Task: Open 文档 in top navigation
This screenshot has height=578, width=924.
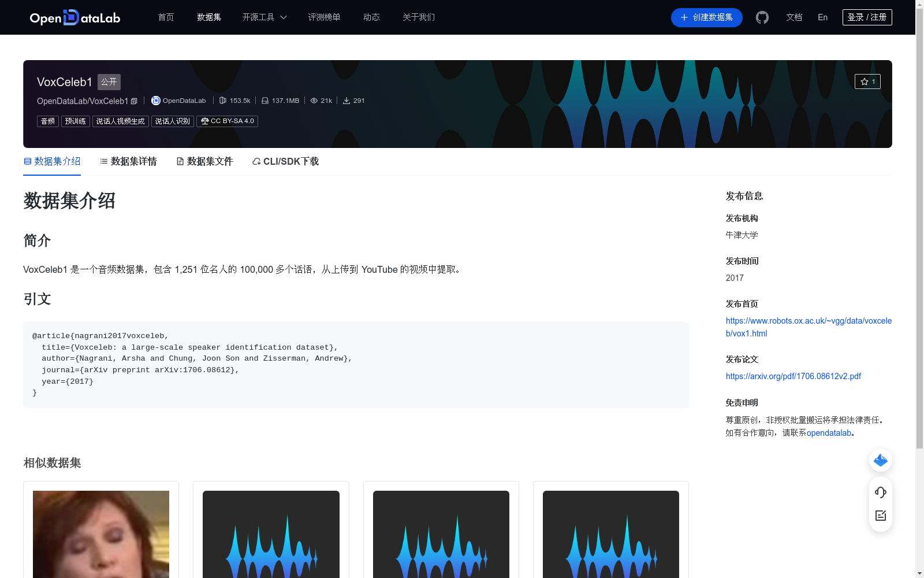Action: [794, 17]
